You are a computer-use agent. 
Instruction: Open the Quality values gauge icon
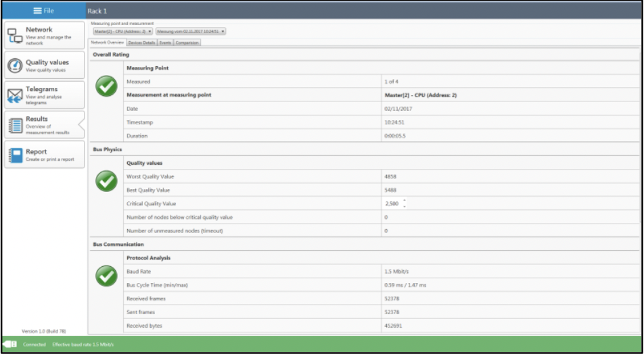click(15, 66)
